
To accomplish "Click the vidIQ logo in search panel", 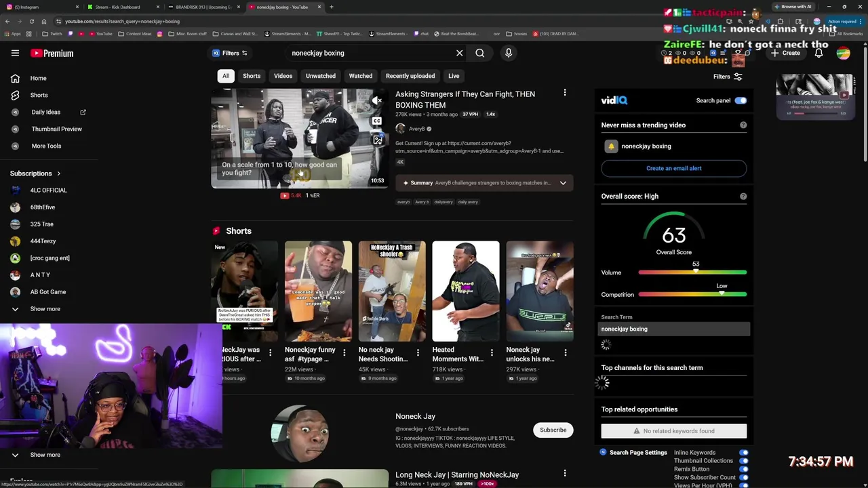I will [614, 100].
